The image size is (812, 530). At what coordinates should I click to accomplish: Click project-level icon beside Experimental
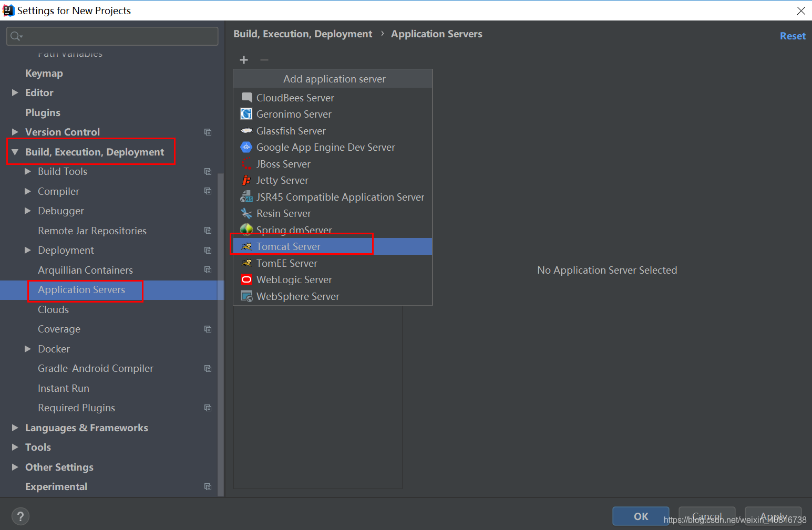(x=208, y=487)
